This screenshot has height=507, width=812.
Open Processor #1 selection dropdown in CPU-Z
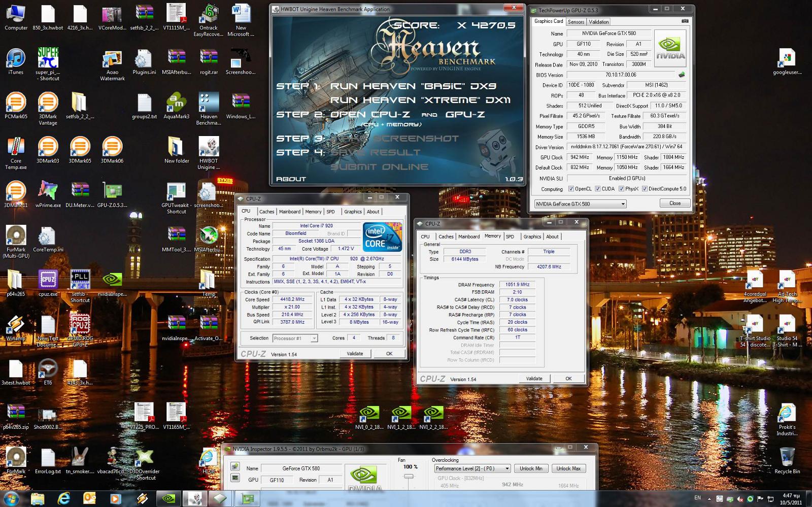[x=295, y=339]
